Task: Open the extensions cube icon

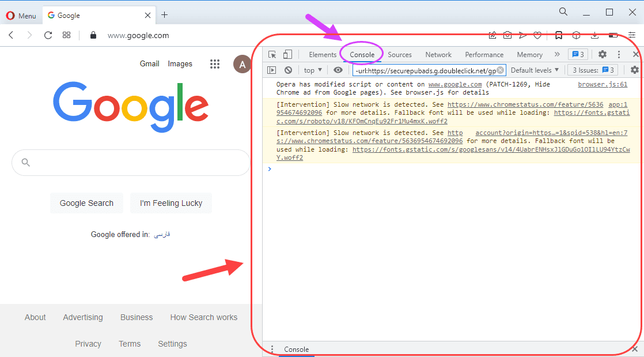Action: 576,35
